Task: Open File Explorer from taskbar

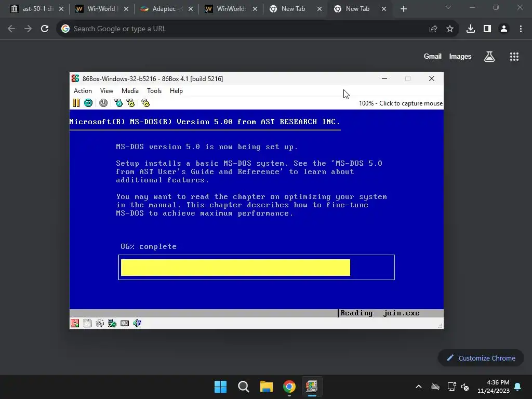Action: coord(267,387)
